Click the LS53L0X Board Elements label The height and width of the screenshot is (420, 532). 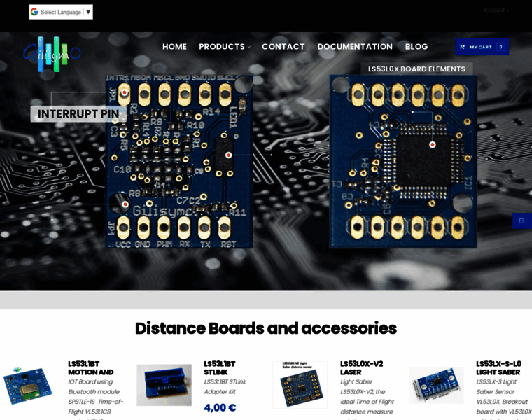[416, 69]
